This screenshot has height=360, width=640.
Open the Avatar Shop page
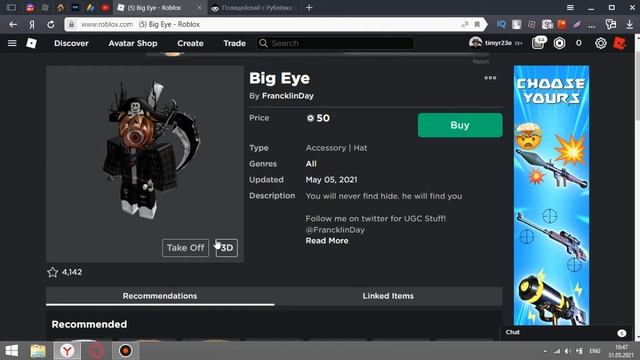[x=133, y=43]
